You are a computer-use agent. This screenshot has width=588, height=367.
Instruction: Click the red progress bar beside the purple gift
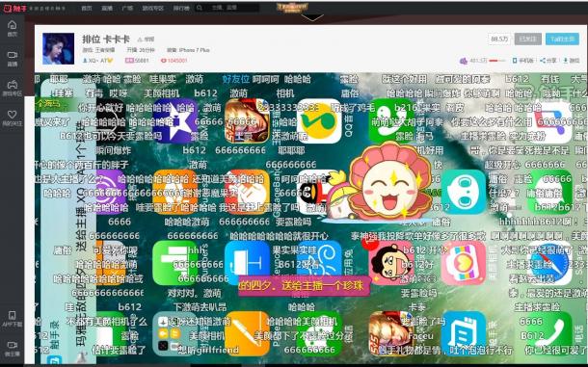497,61
